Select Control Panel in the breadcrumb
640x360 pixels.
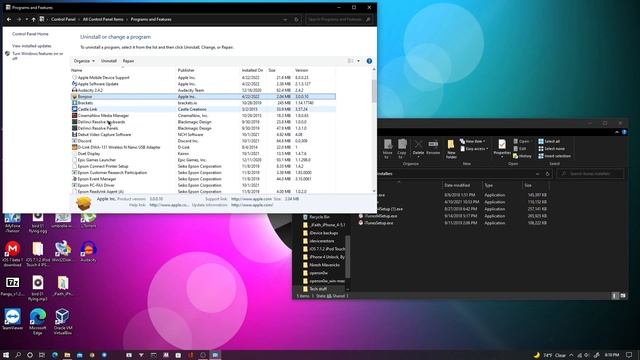(63, 19)
